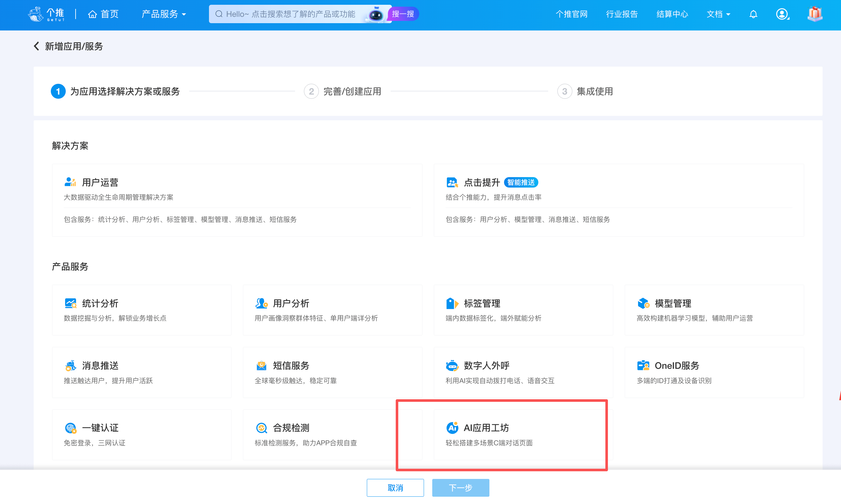Click the 下一步 button
841x504 pixels.
tap(461, 488)
